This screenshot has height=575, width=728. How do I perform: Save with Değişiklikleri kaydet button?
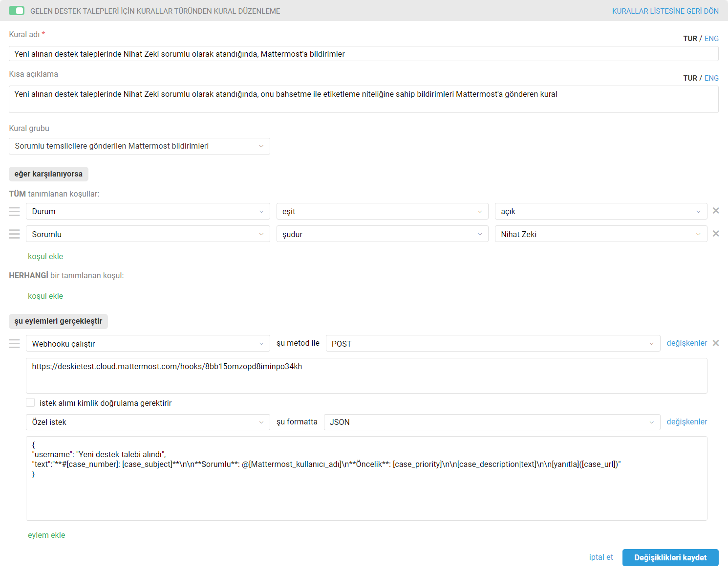(x=670, y=557)
